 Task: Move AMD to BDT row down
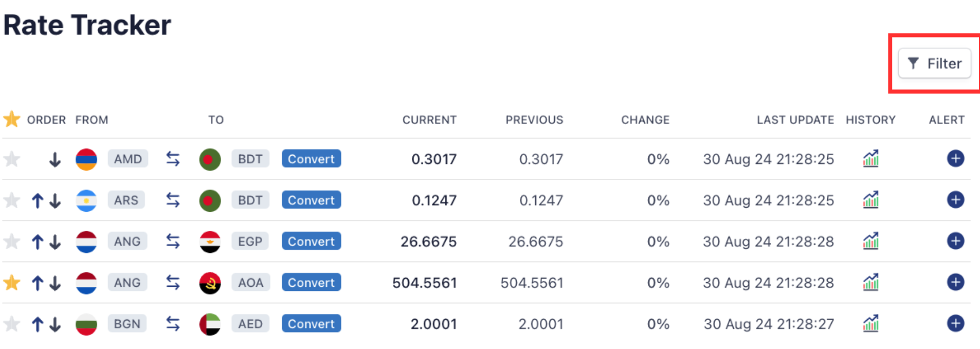pyautogui.click(x=55, y=160)
